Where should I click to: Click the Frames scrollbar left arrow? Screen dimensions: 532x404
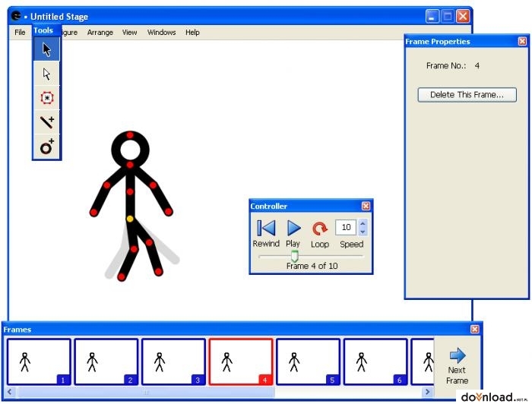click(x=9, y=392)
